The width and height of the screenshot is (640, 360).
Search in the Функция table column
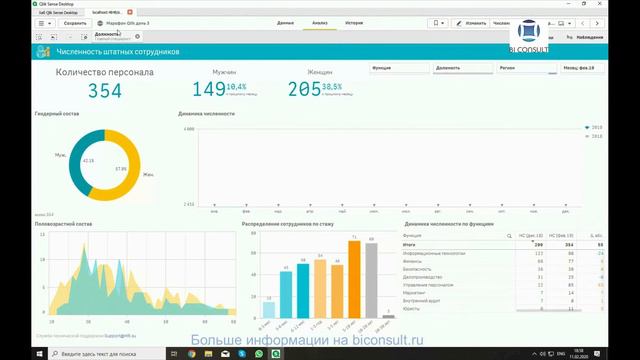point(509,236)
